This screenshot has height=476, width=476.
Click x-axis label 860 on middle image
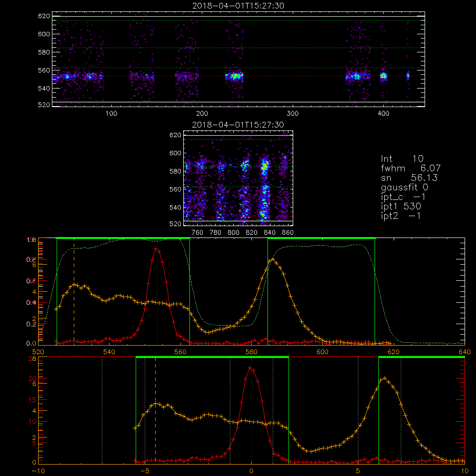click(x=288, y=233)
